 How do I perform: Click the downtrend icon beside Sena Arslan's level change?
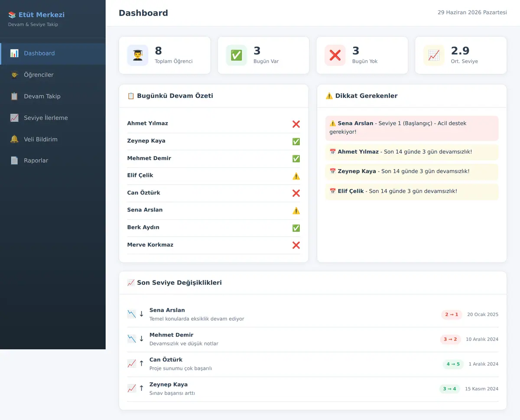pyautogui.click(x=132, y=314)
